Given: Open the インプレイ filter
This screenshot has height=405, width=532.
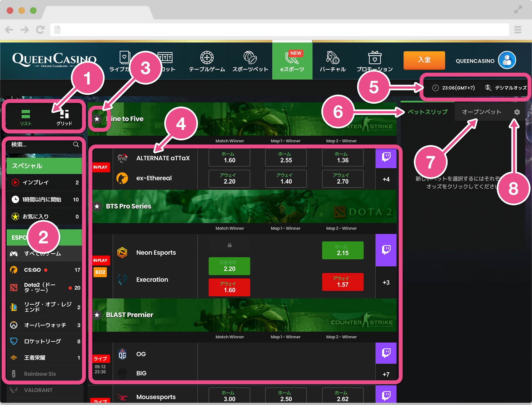Looking at the screenshot, I should (x=44, y=182).
